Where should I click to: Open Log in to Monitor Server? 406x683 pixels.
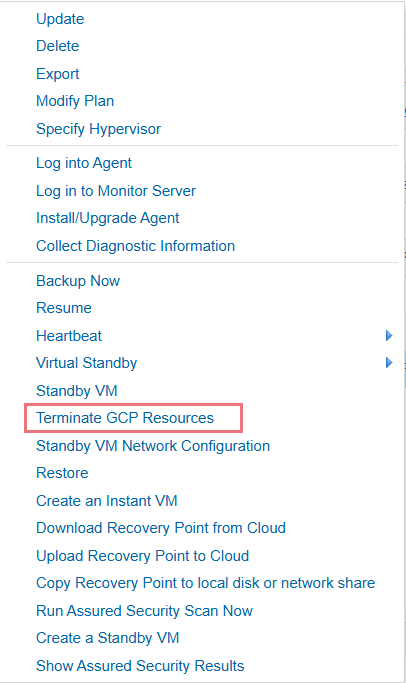116,190
